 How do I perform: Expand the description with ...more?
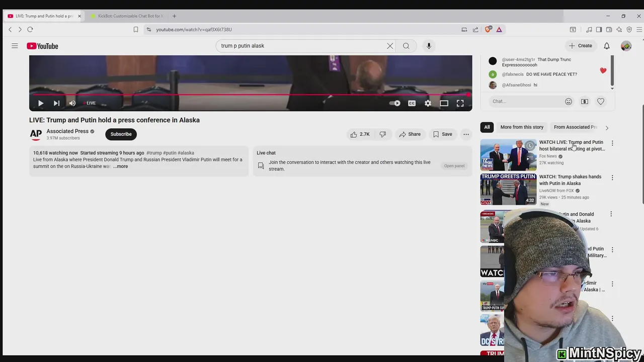(x=120, y=166)
